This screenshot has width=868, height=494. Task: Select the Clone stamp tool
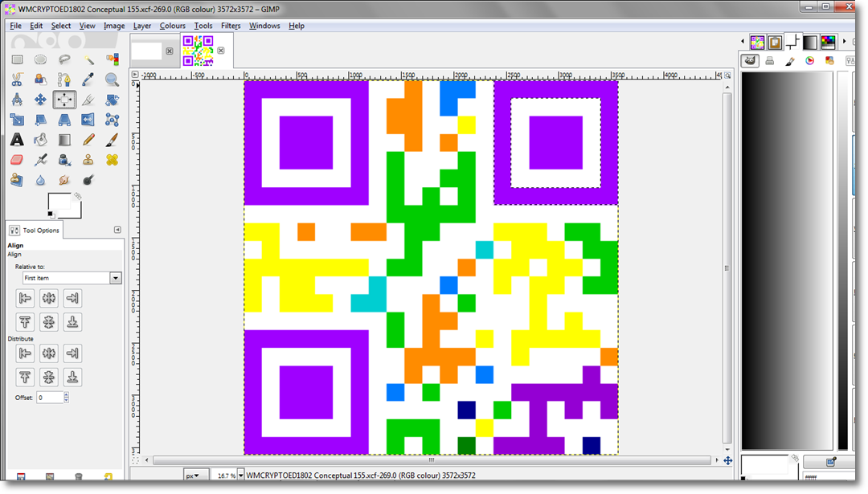(88, 160)
